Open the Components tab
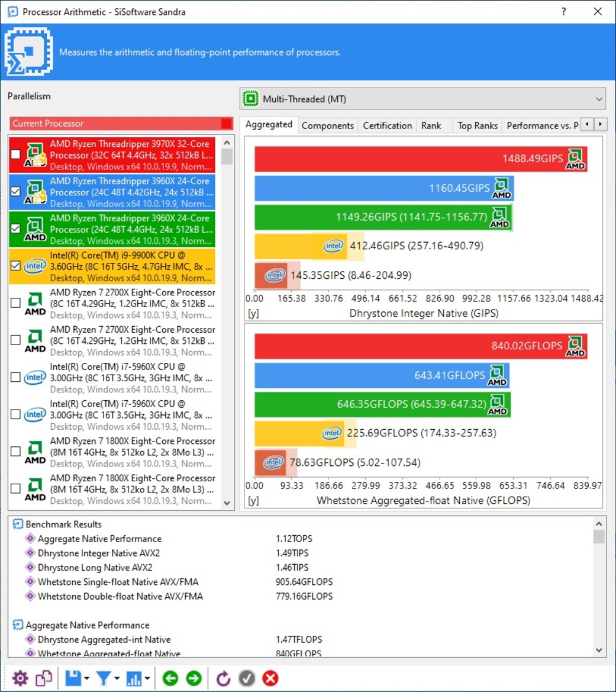Viewport: 616px width, 692px height. 328,125
